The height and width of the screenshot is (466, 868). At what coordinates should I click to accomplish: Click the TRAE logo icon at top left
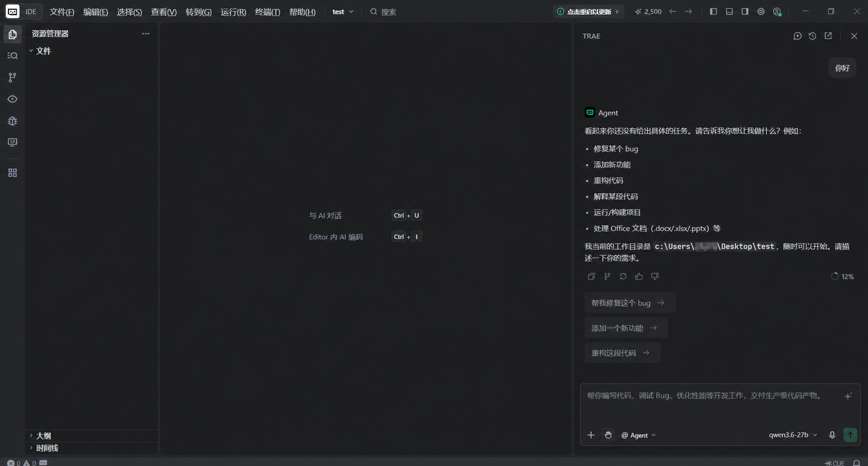[x=12, y=11]
